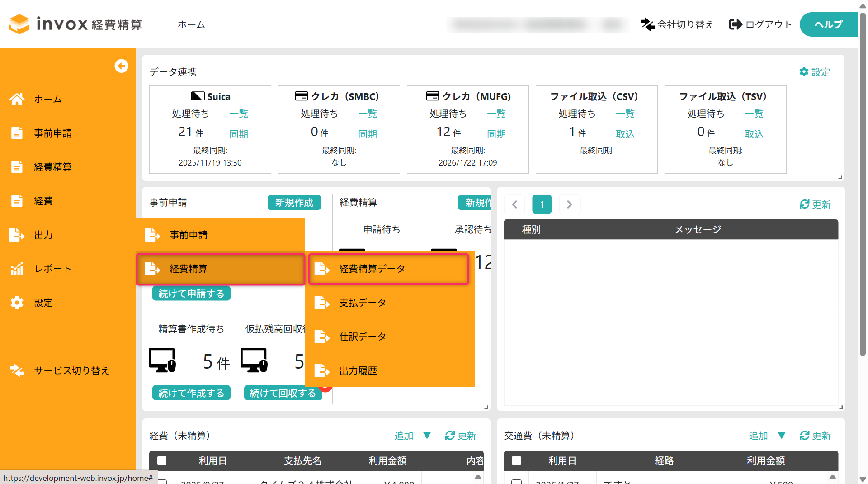Click the データ連携 設定 gear icon
The image size is (868, 484).
point(804,72)
